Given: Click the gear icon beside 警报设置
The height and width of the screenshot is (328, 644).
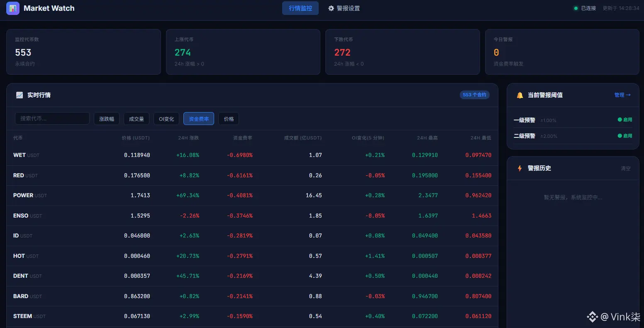Looking at the screenshot, I should (x=331, y=8).
